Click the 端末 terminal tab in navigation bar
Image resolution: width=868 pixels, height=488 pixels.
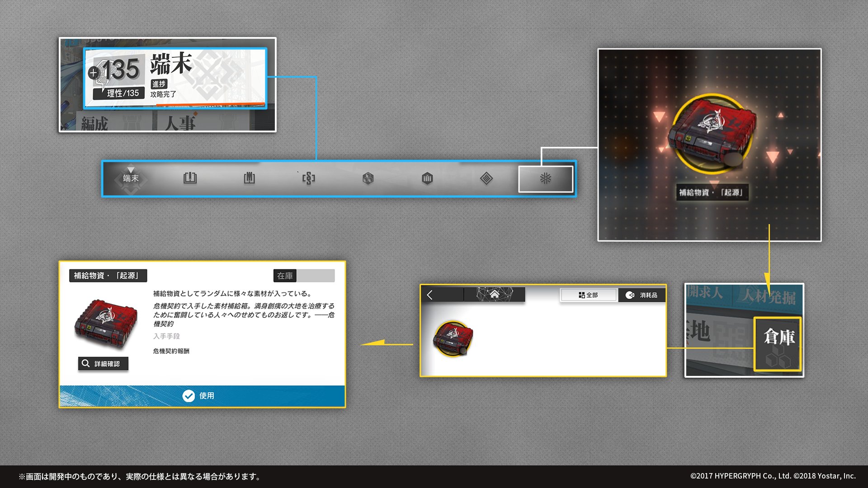(131, 178)
